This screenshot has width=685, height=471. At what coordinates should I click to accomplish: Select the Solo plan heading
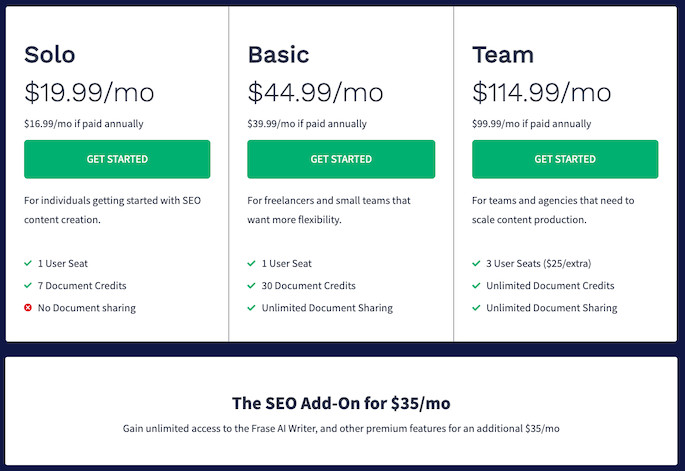click(x=50, y=55)
